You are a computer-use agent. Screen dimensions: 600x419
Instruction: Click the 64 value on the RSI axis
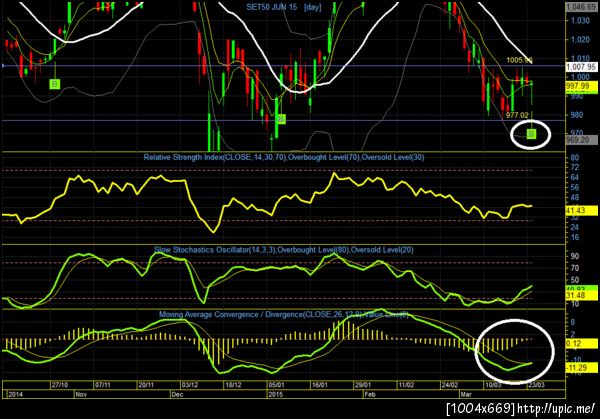[x=575, y=177]
